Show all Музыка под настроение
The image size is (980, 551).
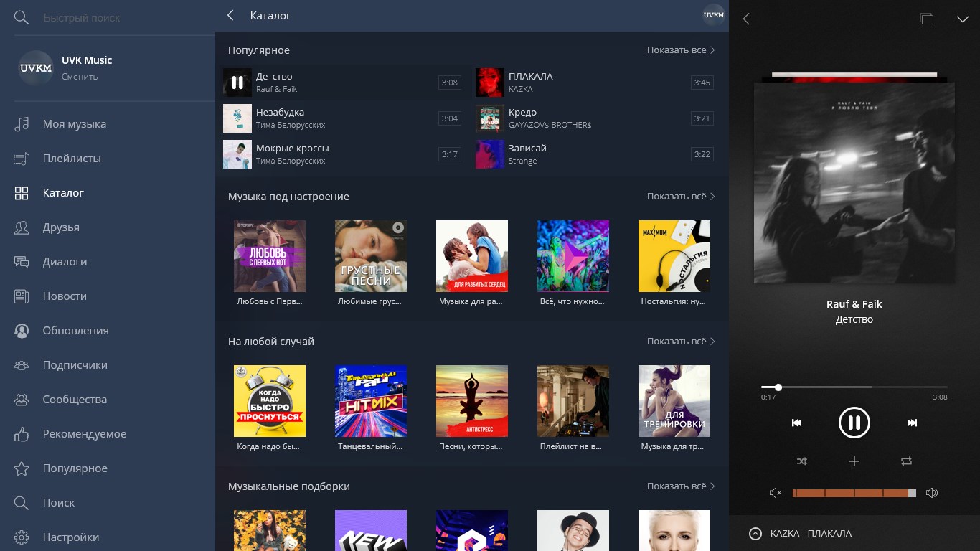[681, 197]
